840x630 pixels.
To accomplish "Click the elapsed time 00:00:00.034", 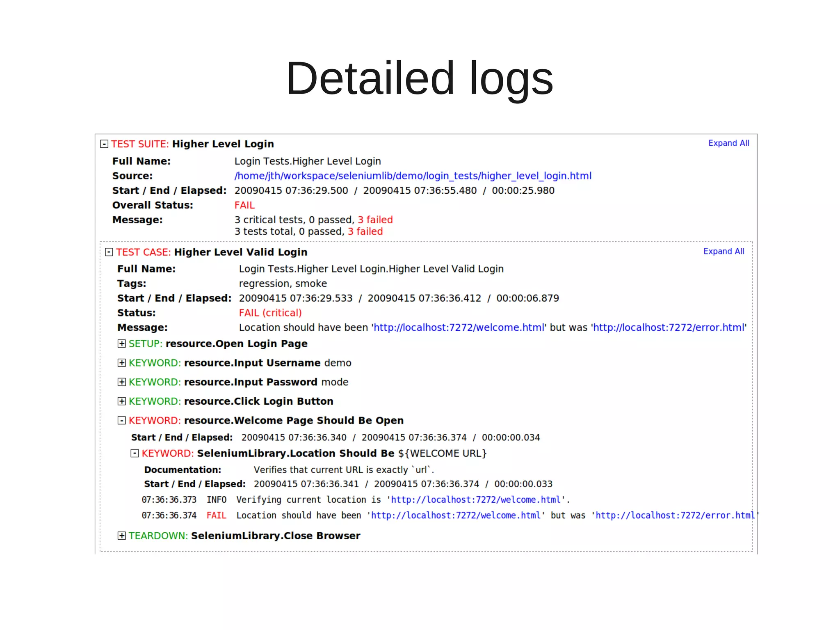I will click(511, 438).
